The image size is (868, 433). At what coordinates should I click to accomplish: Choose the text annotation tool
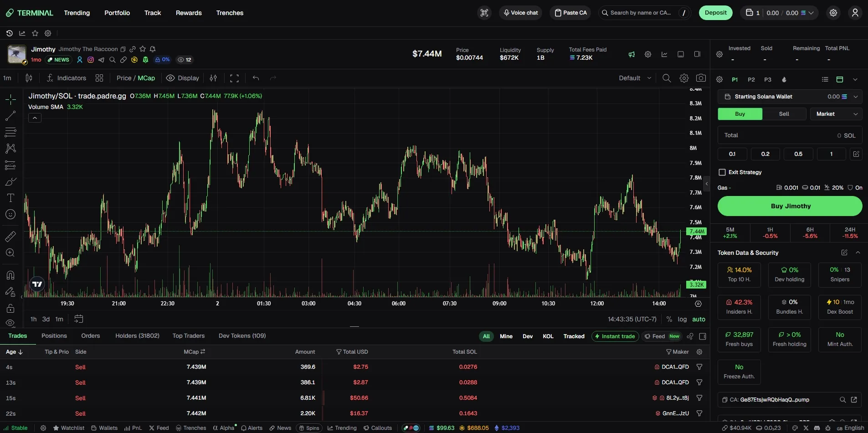pyautogui.click(x=10, y=198)
